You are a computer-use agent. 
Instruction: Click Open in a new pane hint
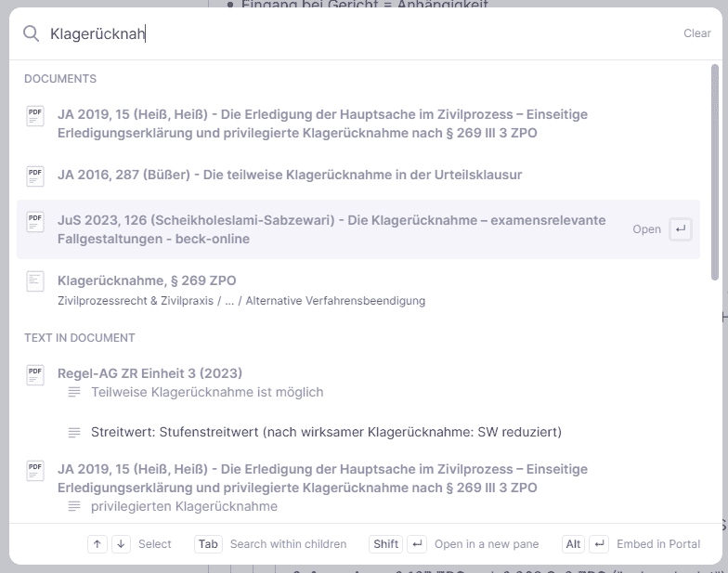(487, 544)
